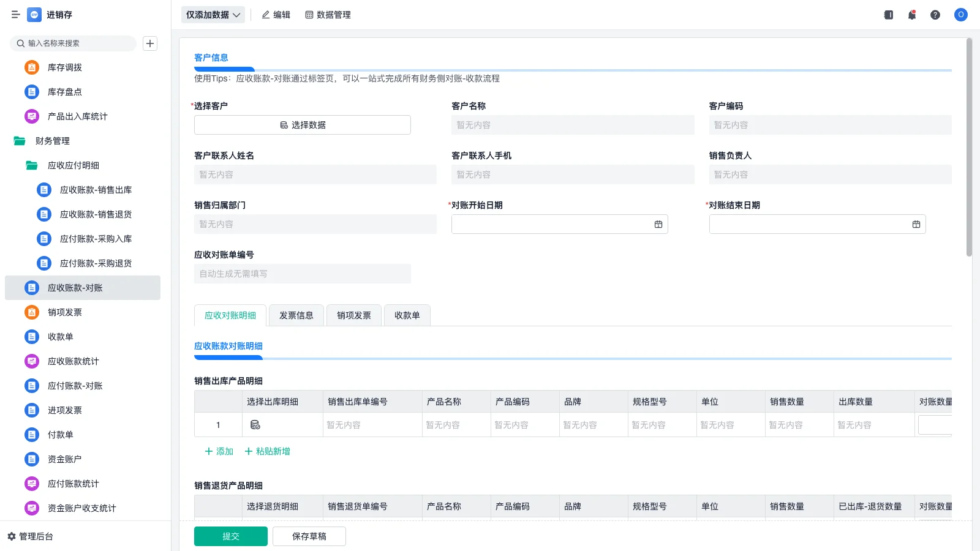Open 付款单 in the sidebar
This screenshot has height=551, width=980.
coord(83,435)
